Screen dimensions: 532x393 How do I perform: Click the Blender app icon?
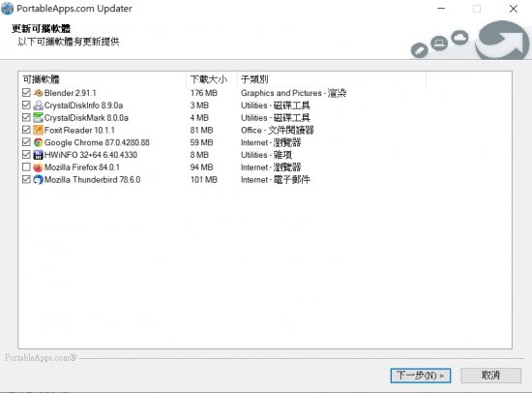(x=38, y=93)
